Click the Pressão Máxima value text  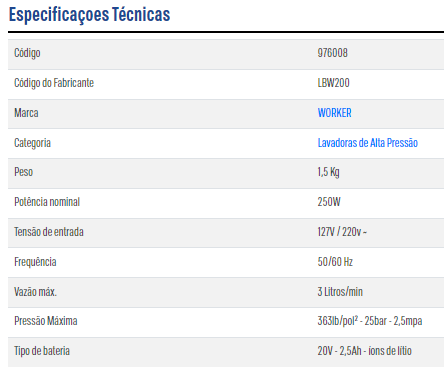(x=370, y=321)
